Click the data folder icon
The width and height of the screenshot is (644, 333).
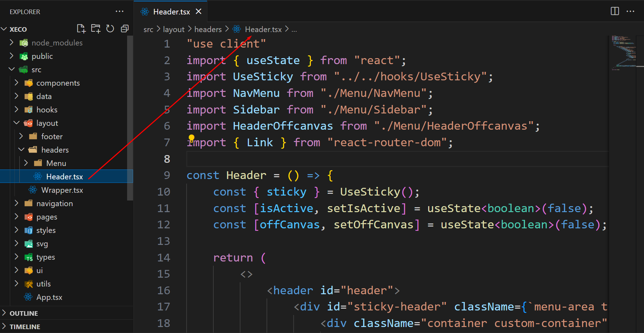tap(29, 97)
